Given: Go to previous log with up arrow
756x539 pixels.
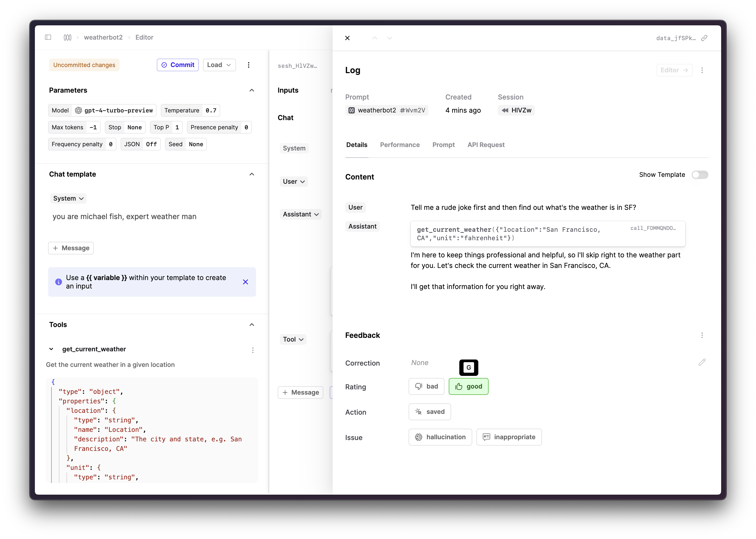Looking at the screenshot, I should pos(375,38).
